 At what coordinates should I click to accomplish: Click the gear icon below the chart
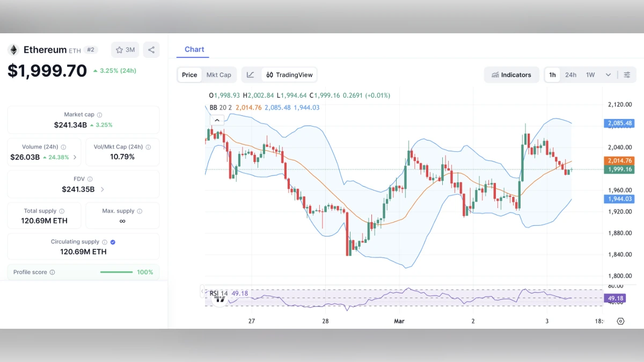(x=621, y=320)
